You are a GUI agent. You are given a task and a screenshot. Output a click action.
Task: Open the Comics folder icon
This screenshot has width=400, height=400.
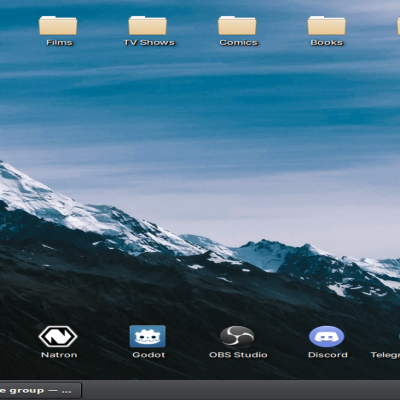tap(237, 26)
